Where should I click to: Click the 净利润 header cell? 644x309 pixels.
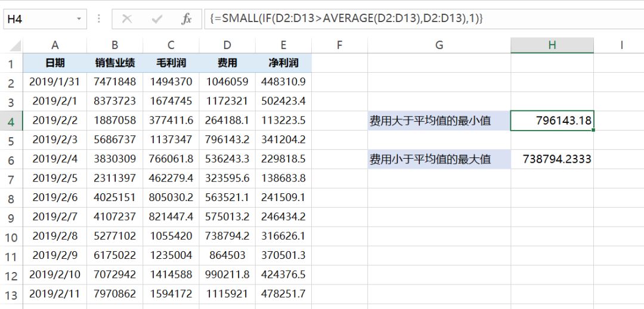283,63
